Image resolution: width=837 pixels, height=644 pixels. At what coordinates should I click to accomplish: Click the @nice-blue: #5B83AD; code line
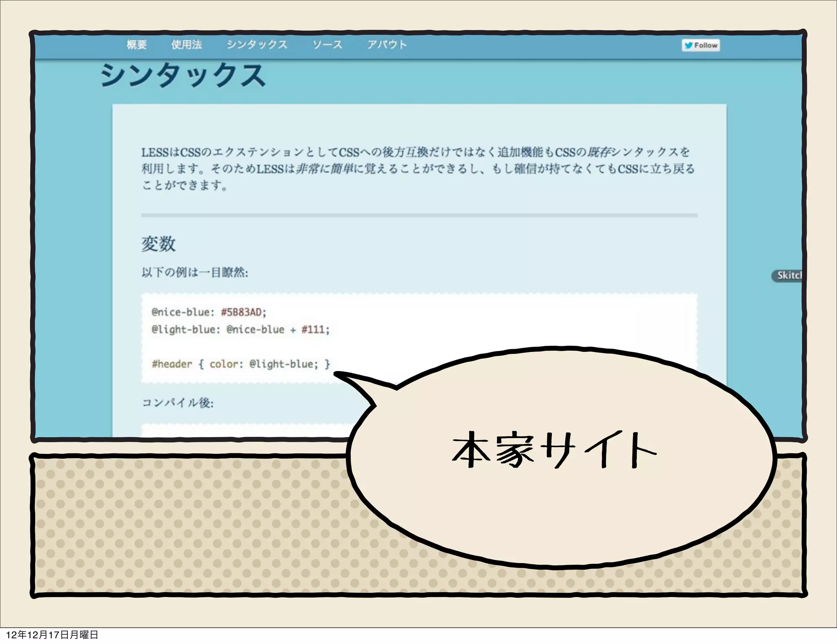[x=209, y=312]
